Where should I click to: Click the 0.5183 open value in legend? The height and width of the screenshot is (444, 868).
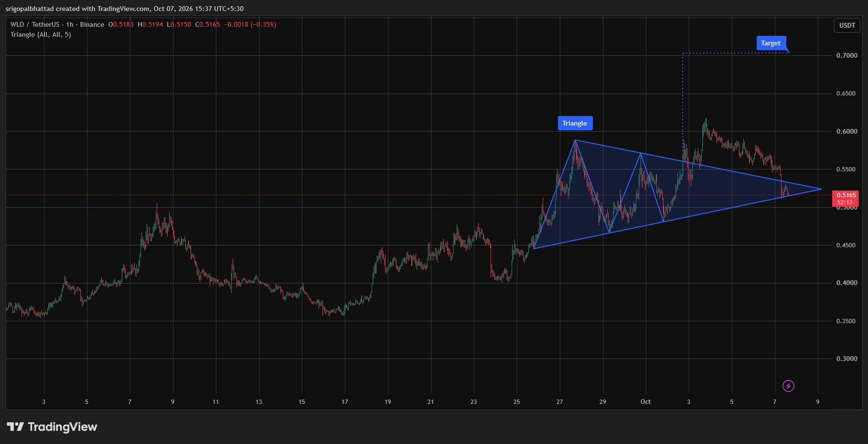(123, 24)
